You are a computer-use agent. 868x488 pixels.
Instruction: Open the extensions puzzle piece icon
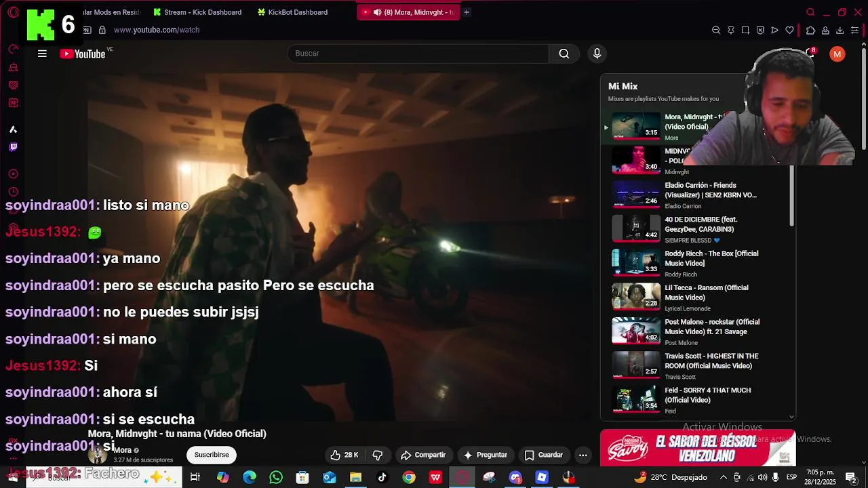click(x=810, y=30)
